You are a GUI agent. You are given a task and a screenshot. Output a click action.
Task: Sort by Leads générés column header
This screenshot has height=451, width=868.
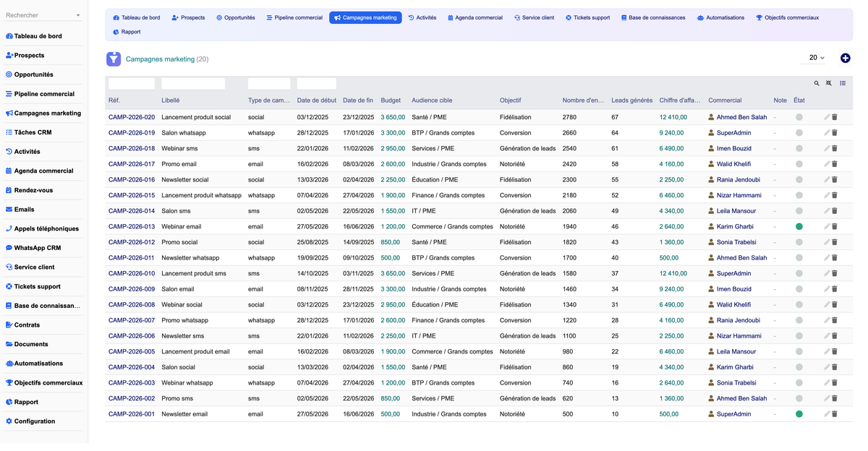pos(632,100)
